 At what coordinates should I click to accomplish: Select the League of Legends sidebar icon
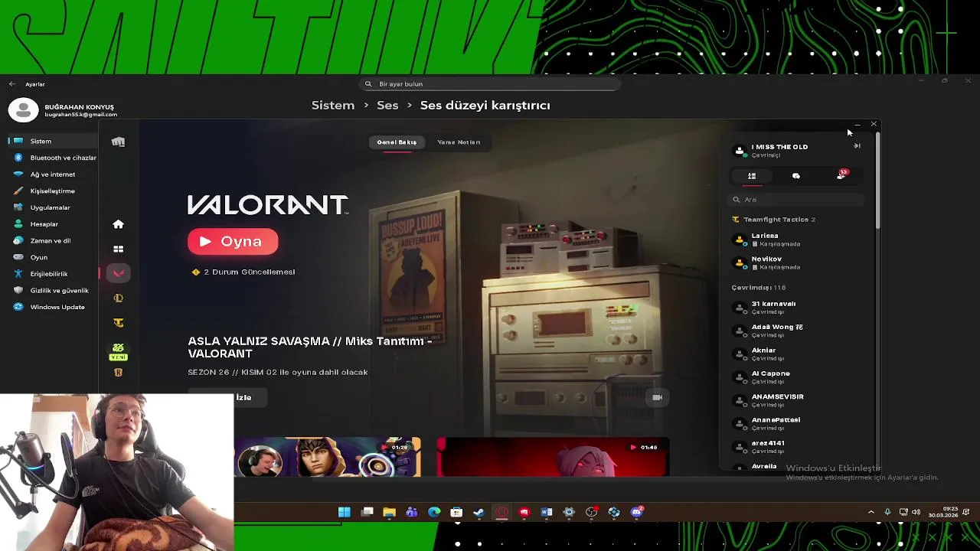coord(118,298)
